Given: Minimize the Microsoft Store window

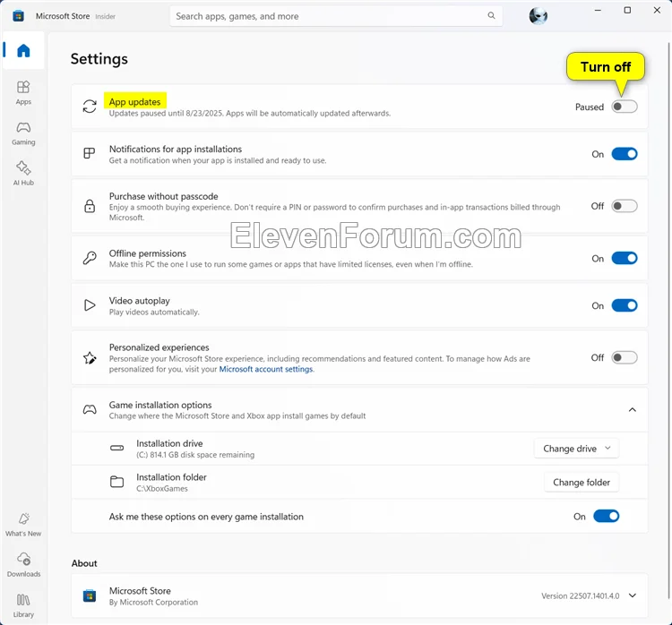Looking at the screenshot, I should 598,10.
